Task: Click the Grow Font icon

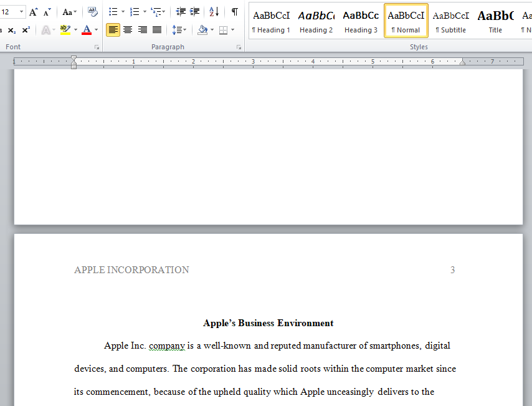Action: click(x=33, y=12)
